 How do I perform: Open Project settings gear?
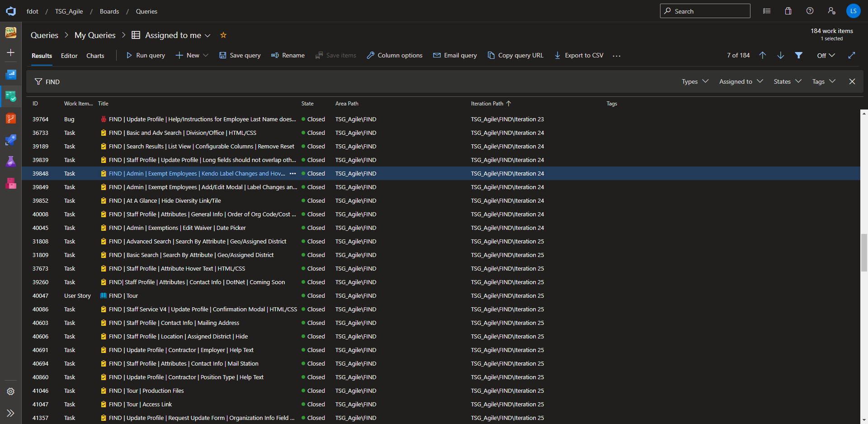(x=11, y=391)
